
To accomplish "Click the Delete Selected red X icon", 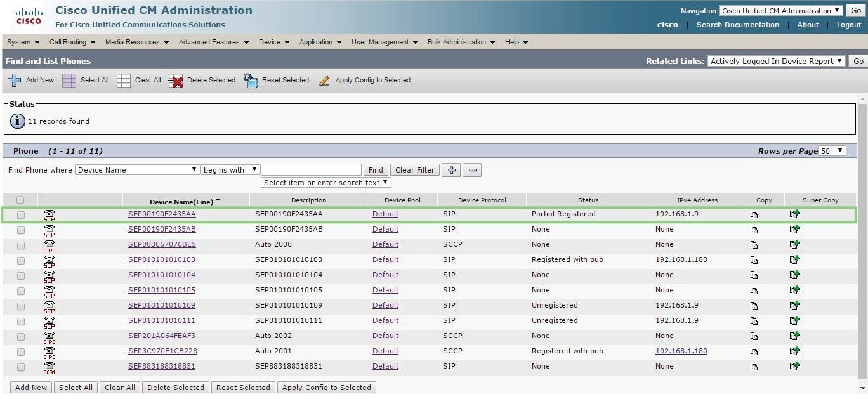I will click(176, 81).
